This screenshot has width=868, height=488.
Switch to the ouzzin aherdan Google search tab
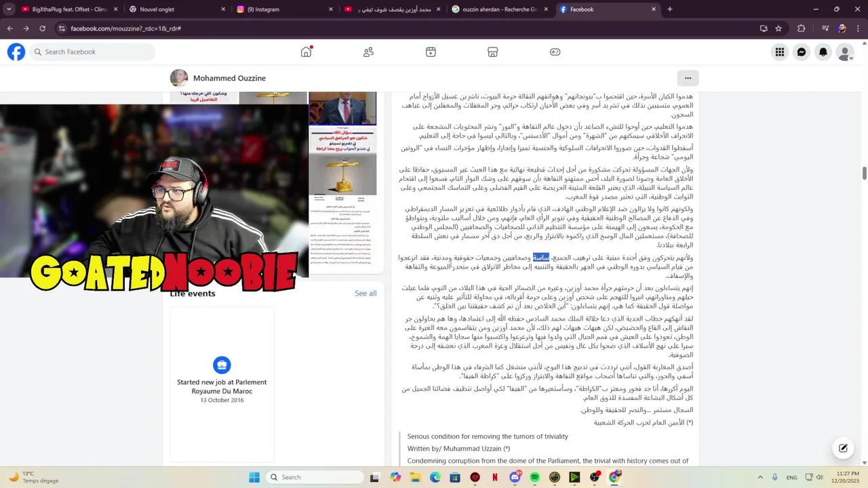500,9
